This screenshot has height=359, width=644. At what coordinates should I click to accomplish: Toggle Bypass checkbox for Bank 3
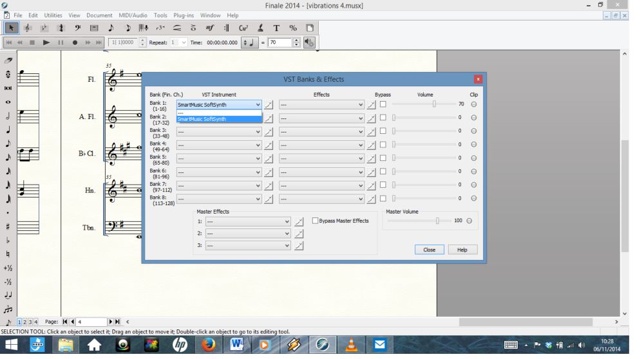(383, 131)
